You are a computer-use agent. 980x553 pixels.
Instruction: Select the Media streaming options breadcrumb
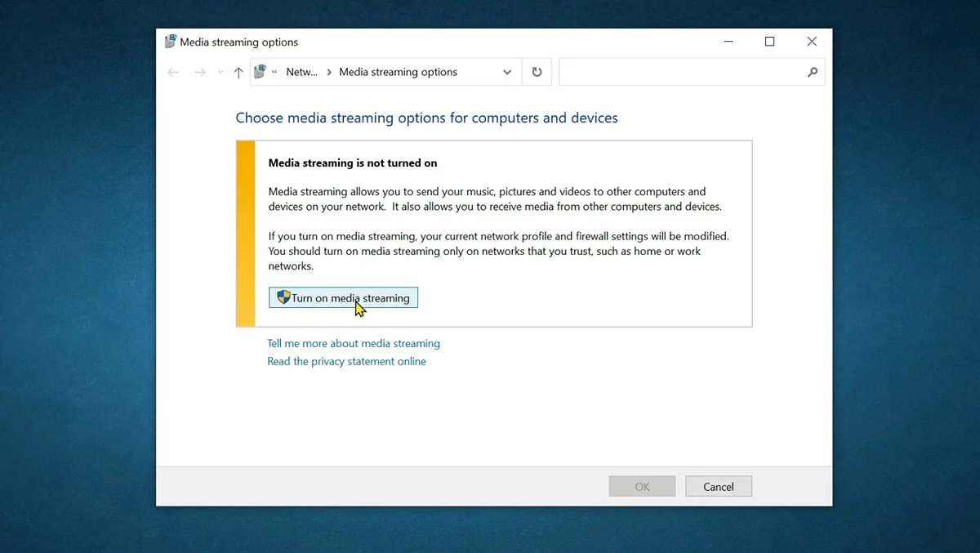[398, 72]
